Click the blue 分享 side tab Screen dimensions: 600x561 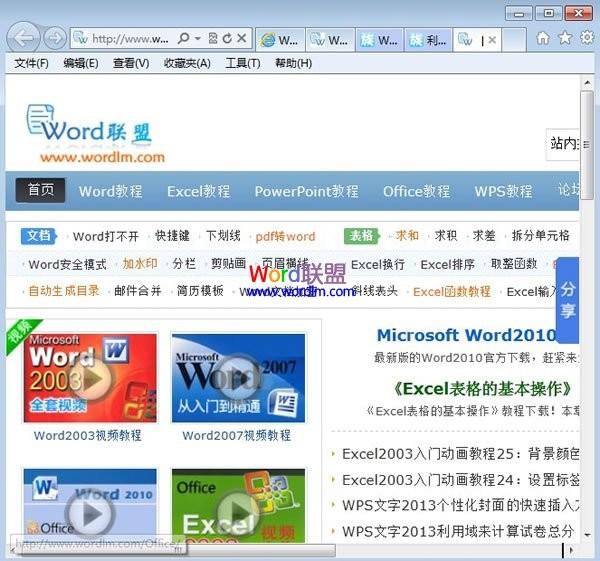point(567,300)
